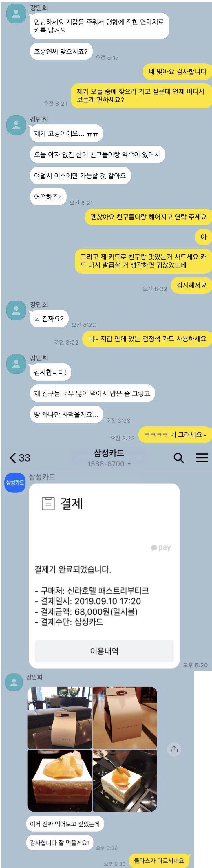Expand the dropdown arrow by 1588-8700
This screenshot has height=868, width=212.
(129, 464)
